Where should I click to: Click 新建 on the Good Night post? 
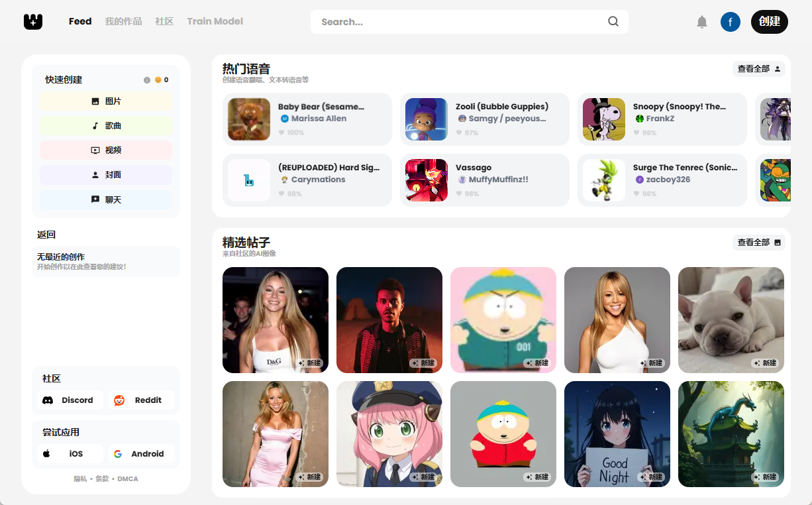[651, 477]
